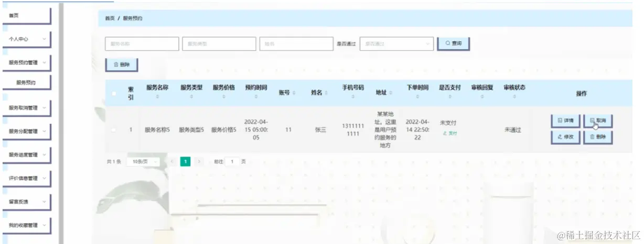Expand 服务取消管理 in the sidebar
This screenshot has height=244, width=644.
(x=26, y=107)
